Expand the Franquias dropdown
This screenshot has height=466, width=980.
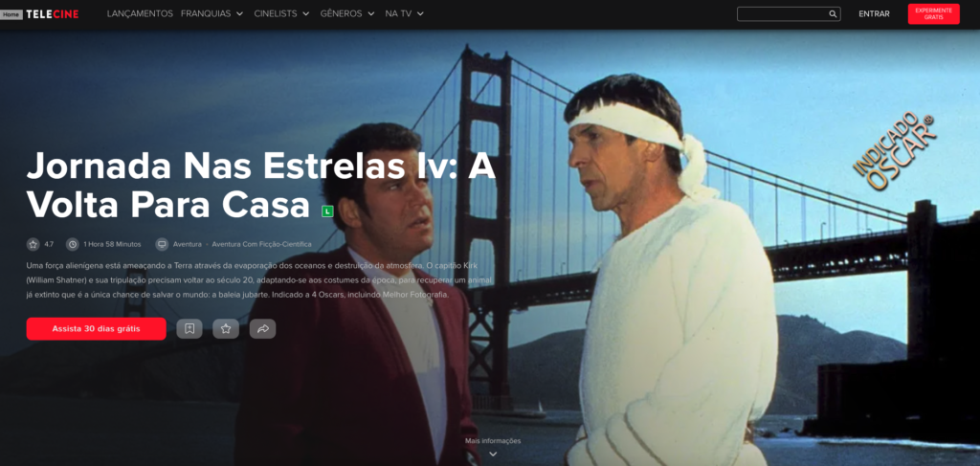[x=212, y=13]
